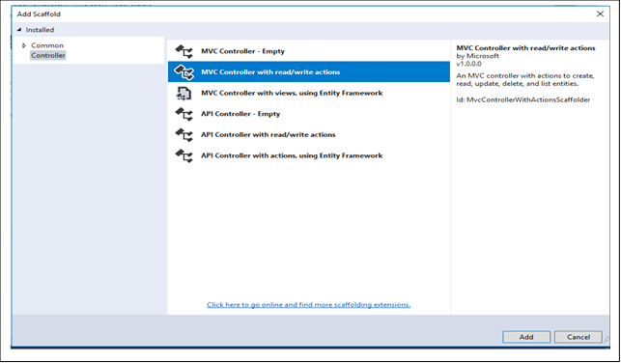Select the Common category
The image size is (621, 364).
coord(47,45)
